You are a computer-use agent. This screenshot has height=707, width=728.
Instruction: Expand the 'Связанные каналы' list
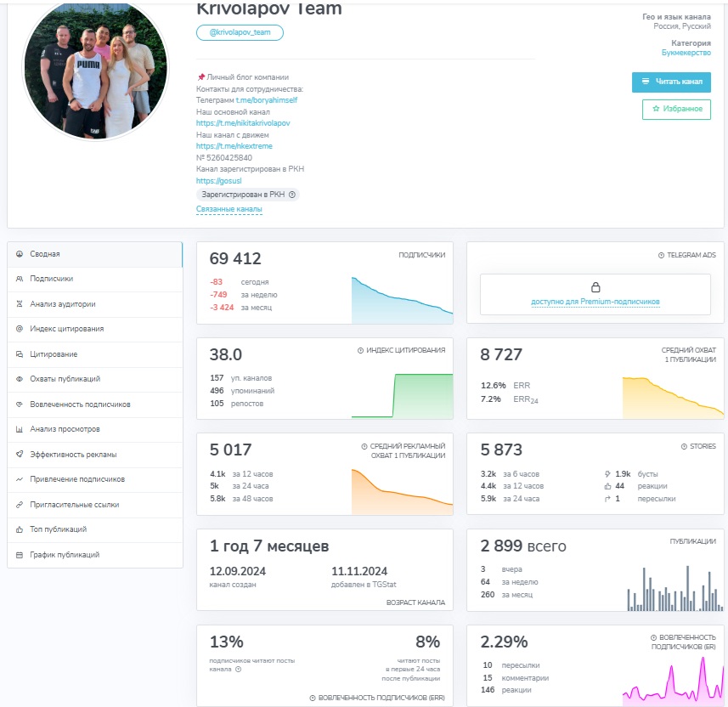click(229, 209)
